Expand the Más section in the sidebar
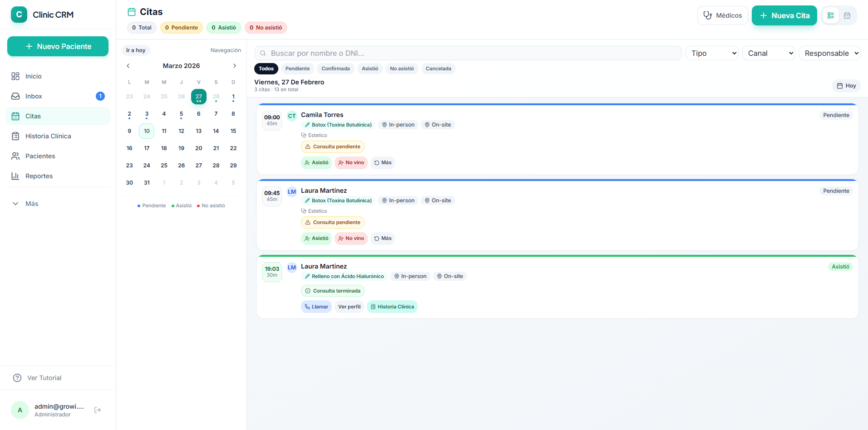This screenshot has width=868, height=430. tap(58, 204)
